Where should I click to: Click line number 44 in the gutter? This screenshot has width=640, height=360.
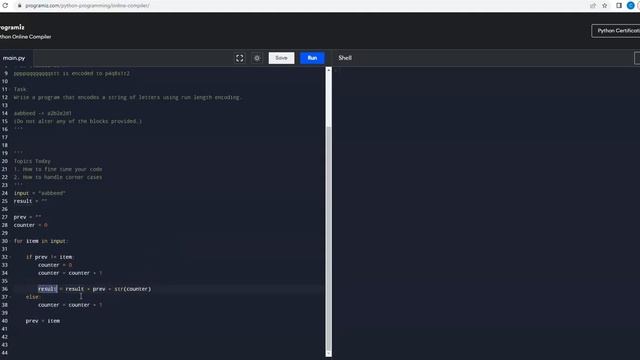(4, 353)
